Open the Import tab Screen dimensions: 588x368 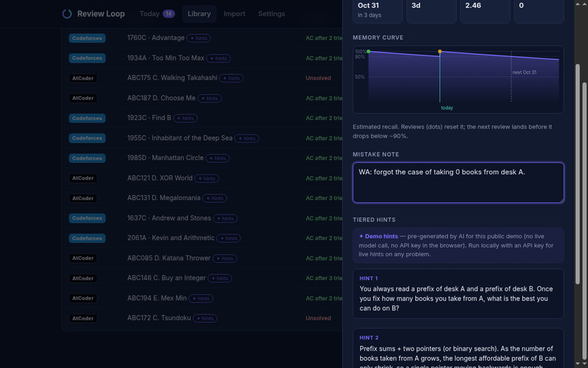234,14
